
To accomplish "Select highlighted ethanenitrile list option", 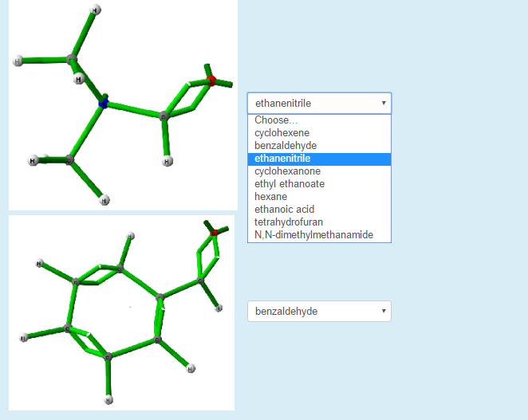I will pyautogui.click(x=319, y=159).
